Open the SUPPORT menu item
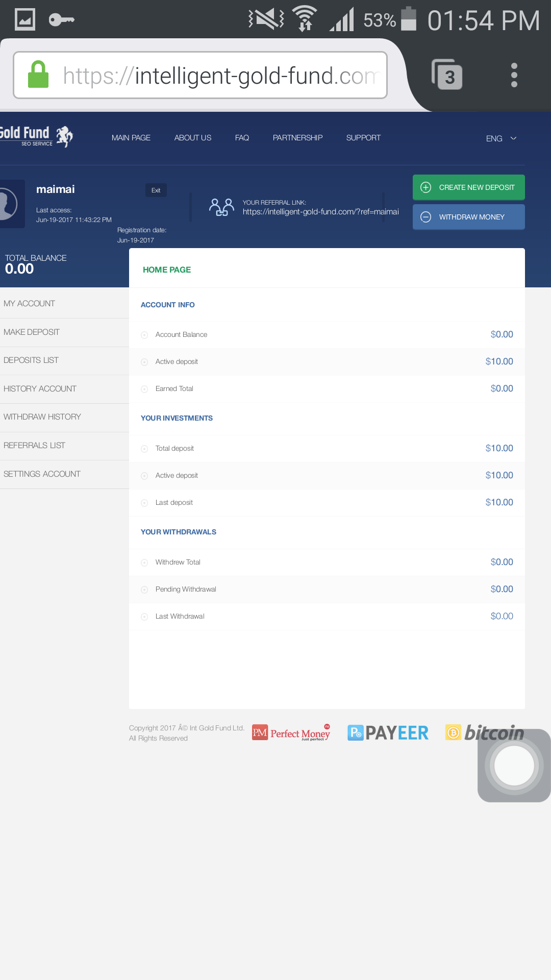The image size is (551, 980). 363,138
